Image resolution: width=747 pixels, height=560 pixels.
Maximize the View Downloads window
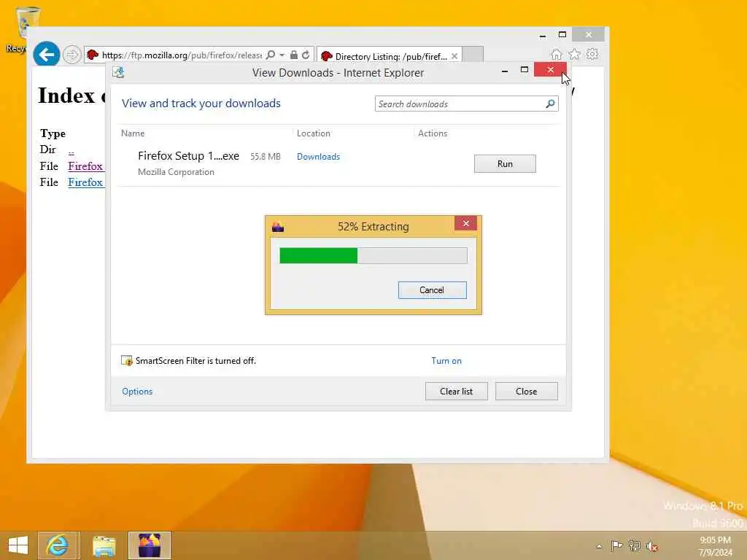tap(525, 70)
